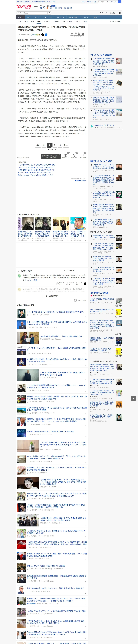
Task: Click the scroll-to-top arrow button
Action: (133, 398)
